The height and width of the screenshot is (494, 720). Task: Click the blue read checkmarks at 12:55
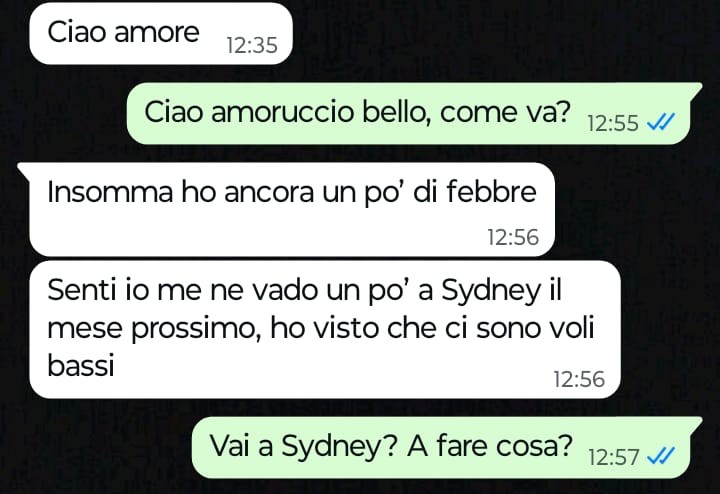pyautogui.click(x=660, y=123)
